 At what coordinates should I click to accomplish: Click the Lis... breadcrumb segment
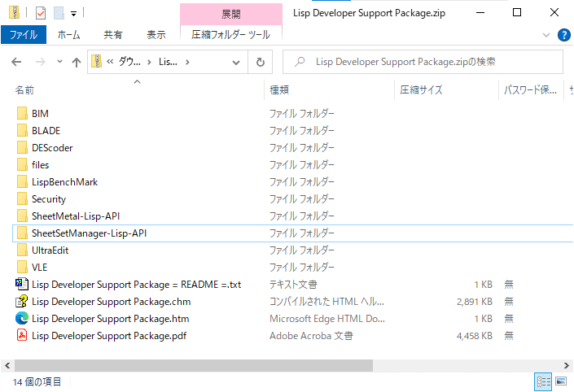click(x=168, y=62)
